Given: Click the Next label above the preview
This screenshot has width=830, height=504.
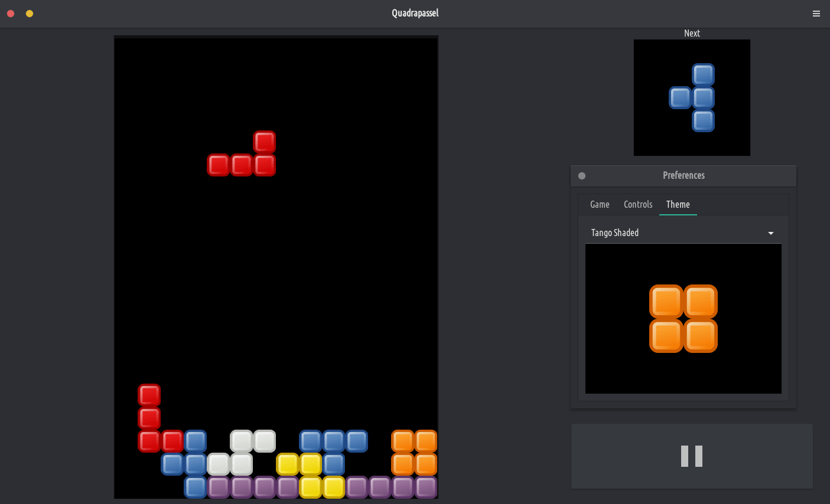Looking at the screenshot, I should [692, 34].
